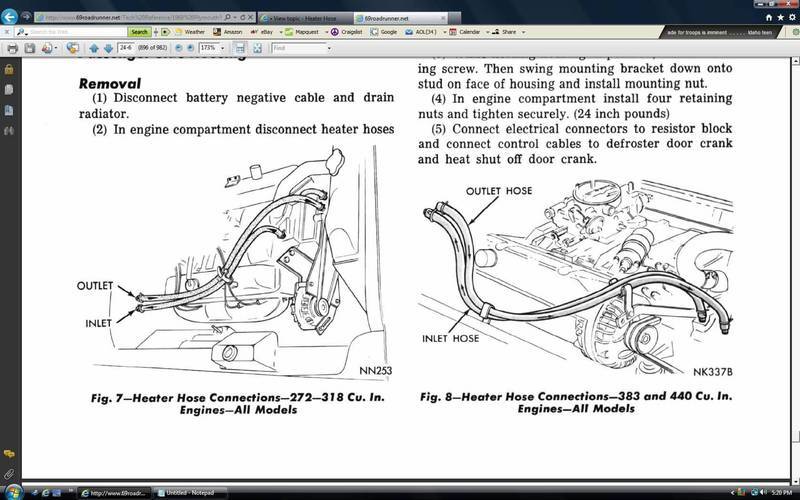Click the PDF print icon
This screenshot has width=800, height=500.
(x=14, y=48)
